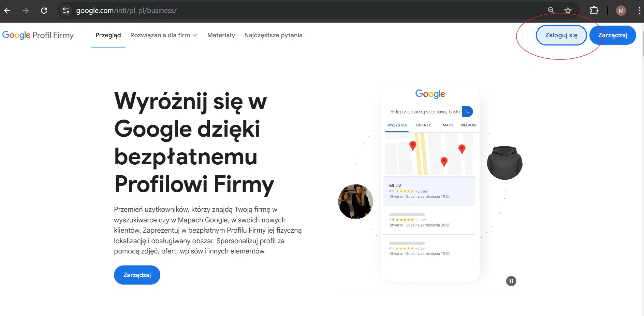Click Zarządzaj button below the description
This screenshot has width=644, height=316.
click(137, 275)
